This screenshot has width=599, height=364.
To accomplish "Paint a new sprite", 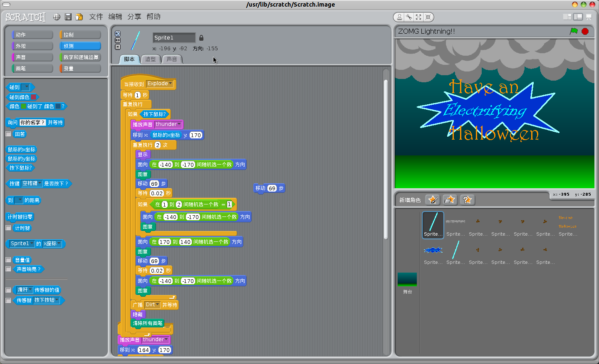I will [433, 200].
